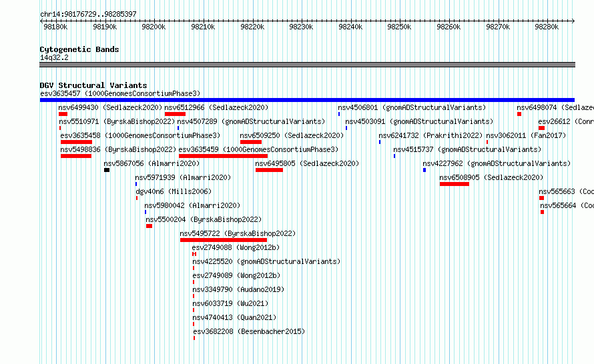Select nsv6495805 Sedlazeck2020 label
The width and height of the screenshot is (594, 364).
tap(307, 163)
